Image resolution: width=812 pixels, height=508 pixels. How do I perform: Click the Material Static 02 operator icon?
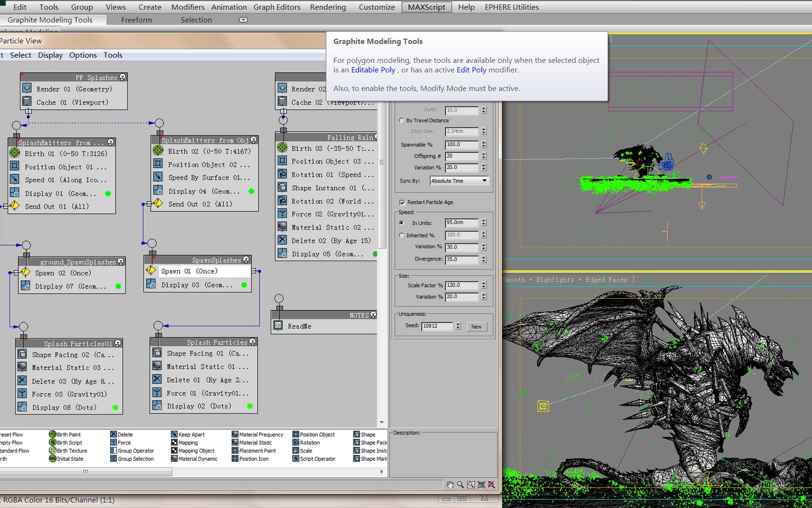[283, 227]
